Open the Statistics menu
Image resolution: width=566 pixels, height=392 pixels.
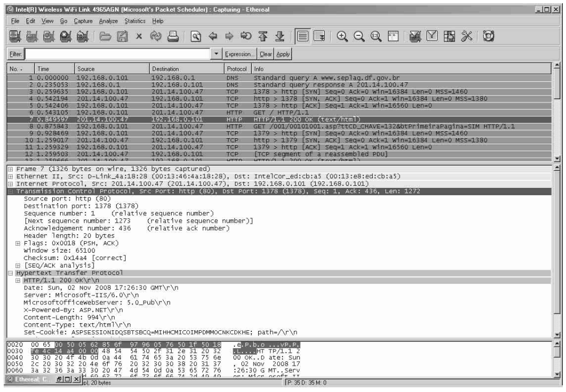pos(135,21)
